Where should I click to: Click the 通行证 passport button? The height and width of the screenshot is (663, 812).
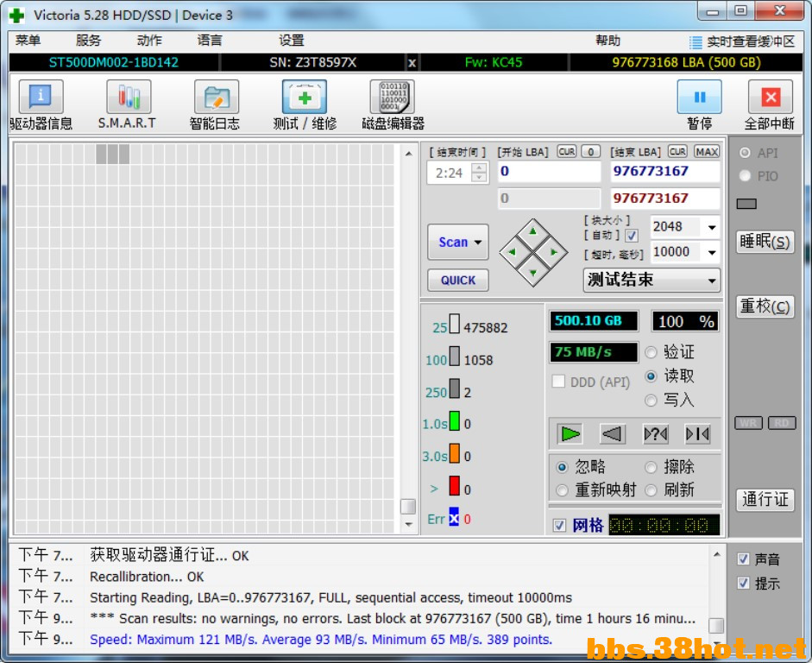click(x=765, y=500)
